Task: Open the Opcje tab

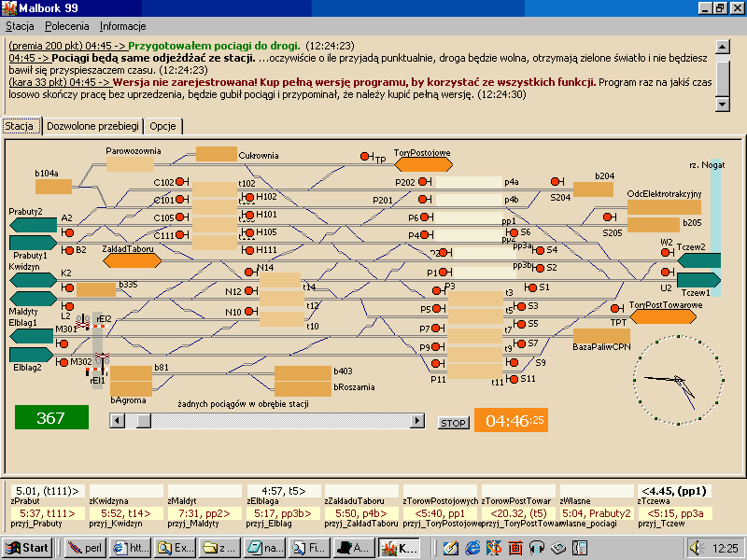Action: coord(163,126)
